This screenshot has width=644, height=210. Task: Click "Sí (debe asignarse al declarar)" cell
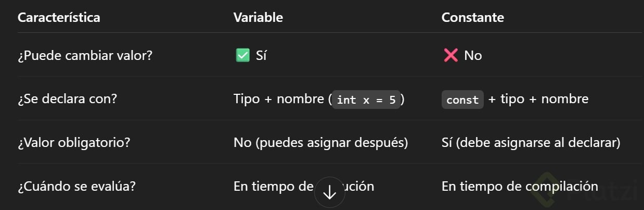531,142
